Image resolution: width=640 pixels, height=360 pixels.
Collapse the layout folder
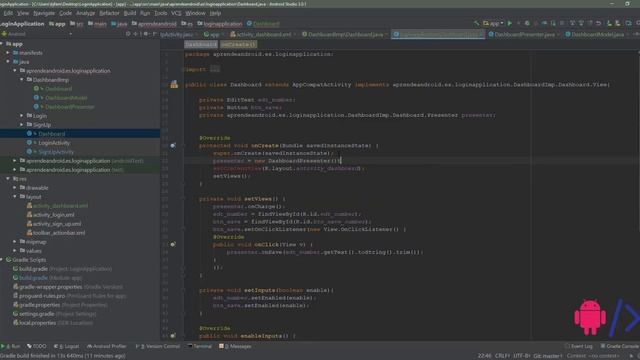pos(15,197)
